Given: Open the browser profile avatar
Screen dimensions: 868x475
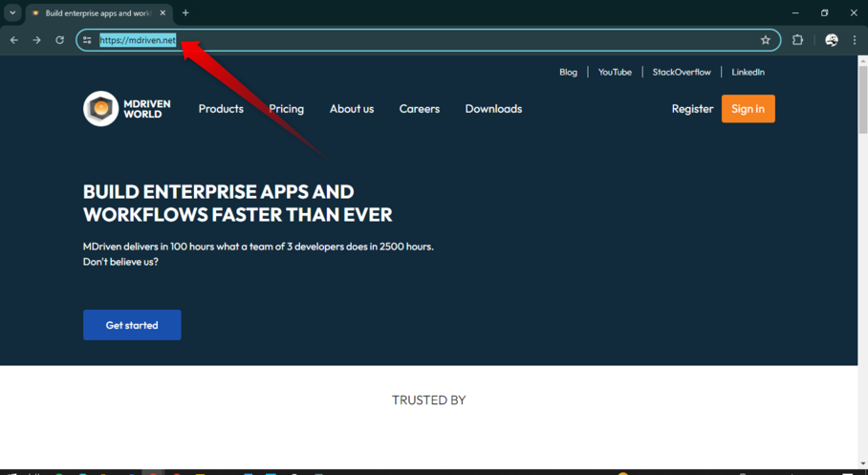Looking at the screenshot, I should click(831, 40).
